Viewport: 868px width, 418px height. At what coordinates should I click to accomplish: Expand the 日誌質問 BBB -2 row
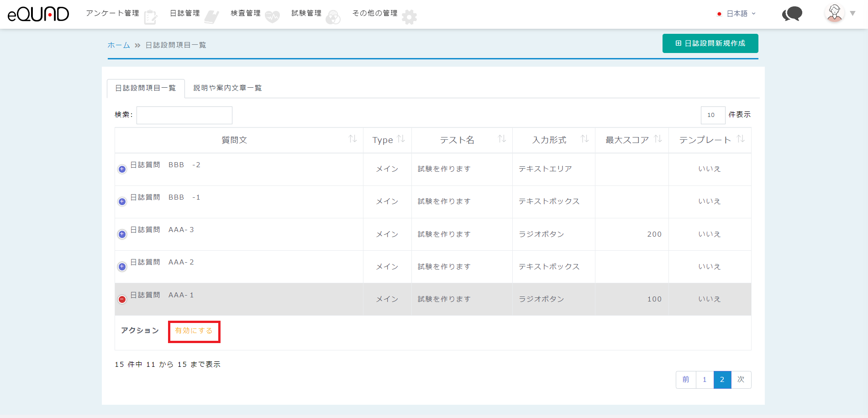coord(122,169)
